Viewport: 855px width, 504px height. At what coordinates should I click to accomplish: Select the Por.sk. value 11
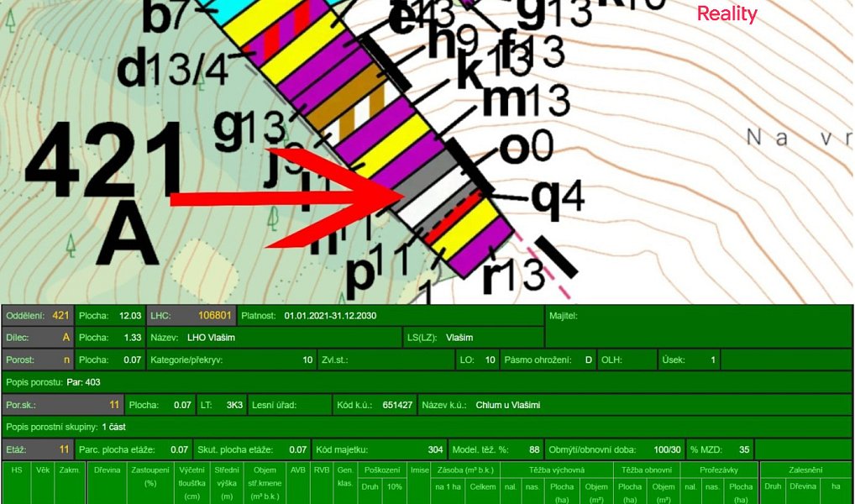[114, 405]
